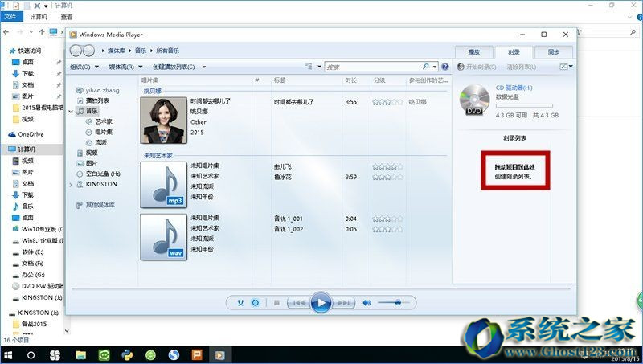Toggle repeat mode in playback bar
This screenshot has width=643, height=364.
[255, 302]
